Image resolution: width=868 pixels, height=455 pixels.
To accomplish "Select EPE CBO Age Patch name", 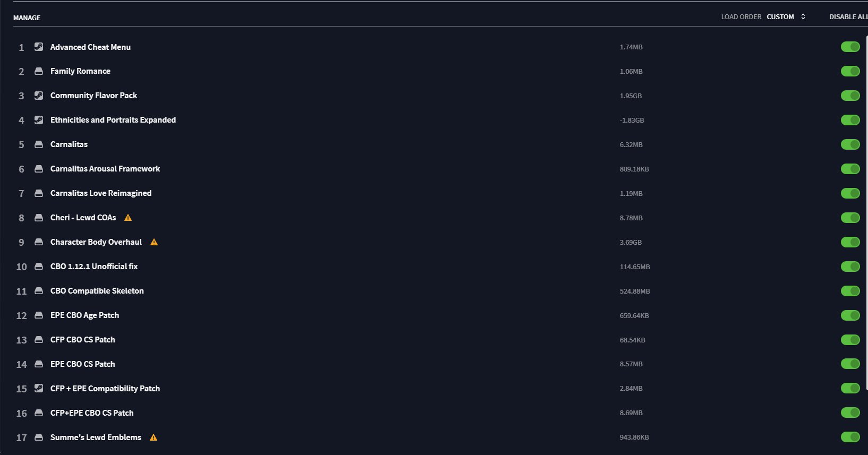I will (84, 315).
